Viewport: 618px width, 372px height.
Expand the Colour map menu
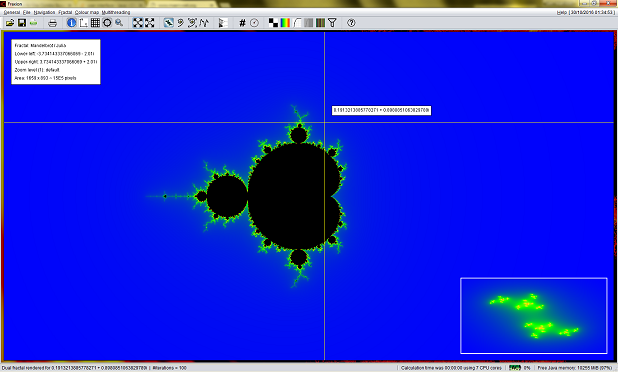(x=87, y=13)
